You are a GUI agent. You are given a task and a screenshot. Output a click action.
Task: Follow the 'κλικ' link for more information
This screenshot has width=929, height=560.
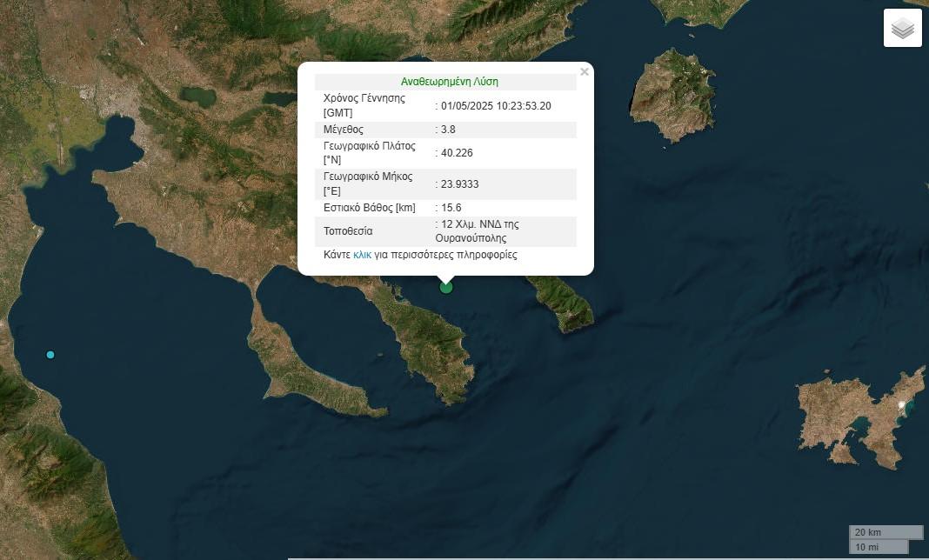[362, 256]
